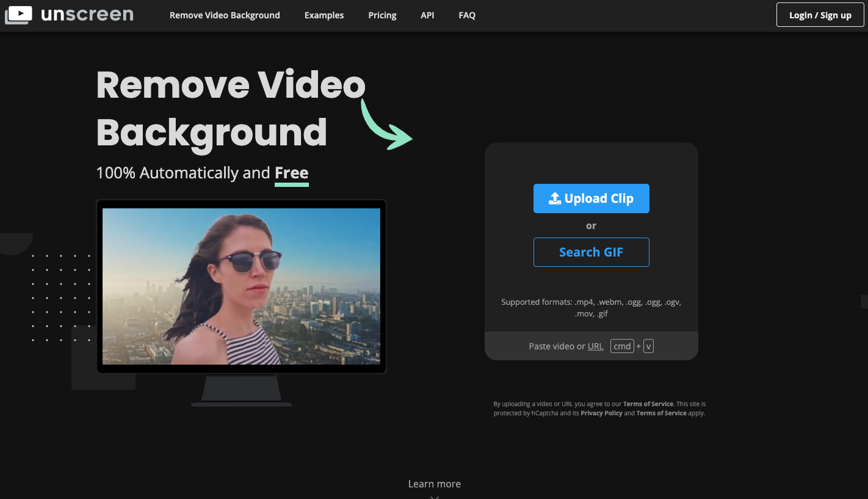
Task: Open the Remove Video Background menu item
Action: click(x=225, y=15)
